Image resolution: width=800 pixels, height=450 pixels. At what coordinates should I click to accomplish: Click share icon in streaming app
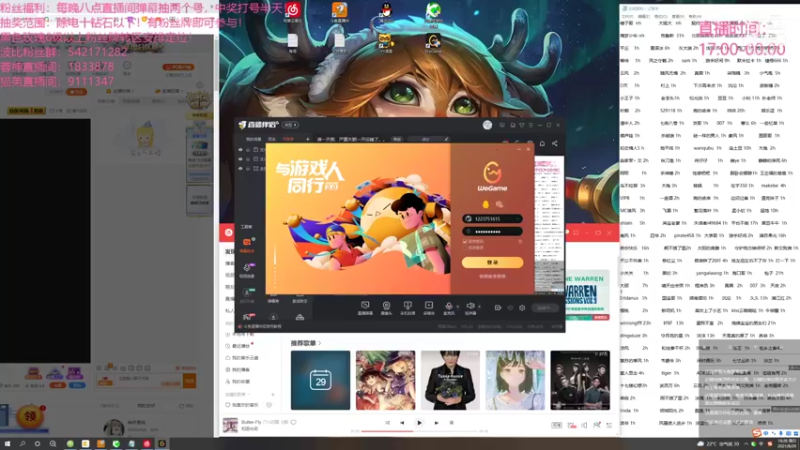coord(555,144)
